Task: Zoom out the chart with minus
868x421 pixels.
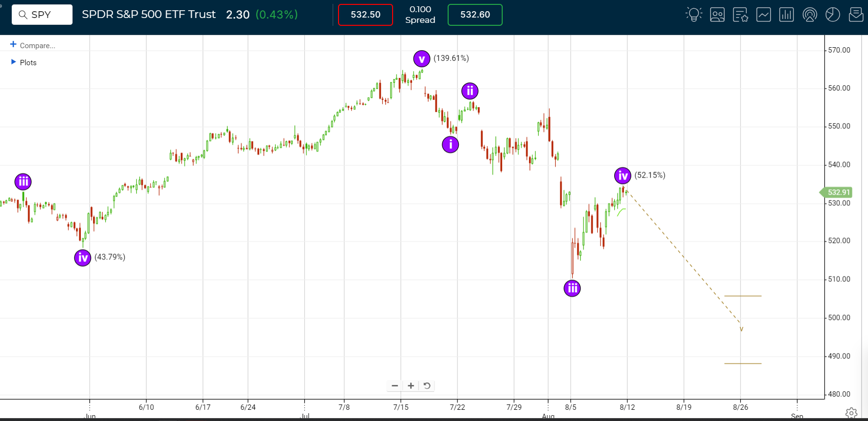Action: [395, 385]
